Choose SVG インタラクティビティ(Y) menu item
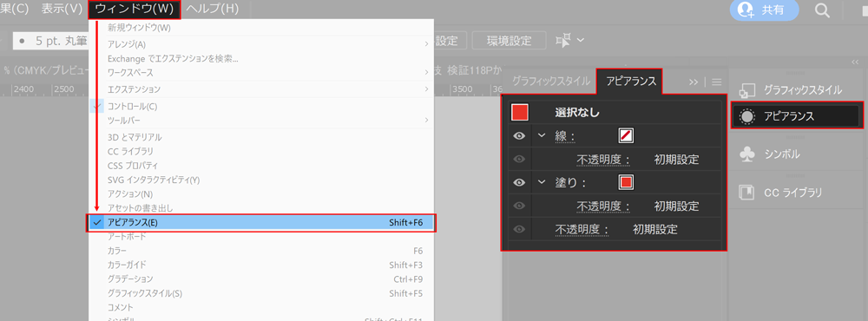868x321 pixels. [x=260, y=180]
